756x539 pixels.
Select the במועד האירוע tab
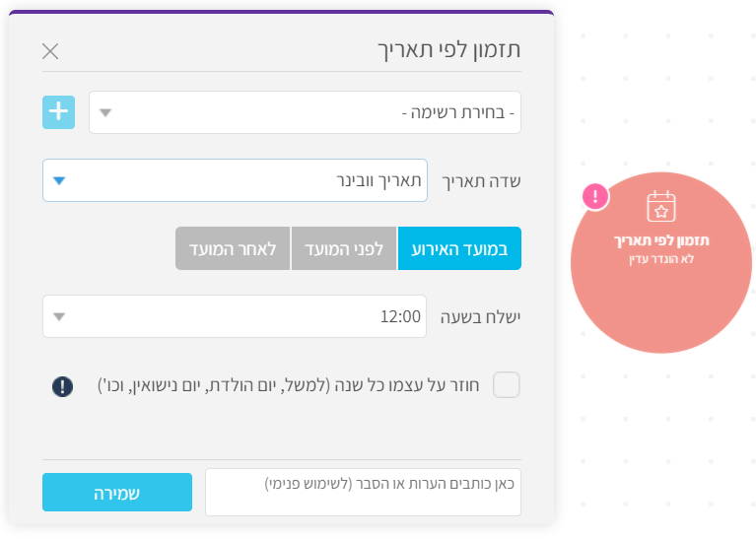coord(459,248)
